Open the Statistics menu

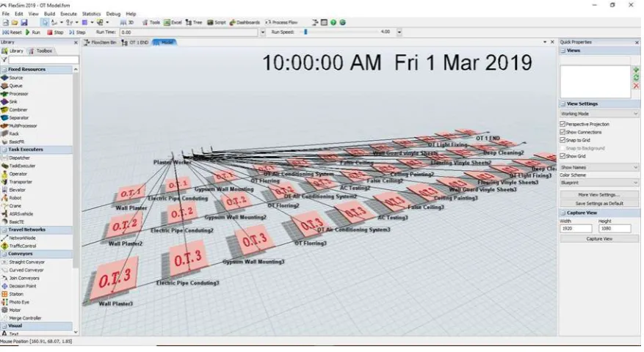click(x=91, y=13)
